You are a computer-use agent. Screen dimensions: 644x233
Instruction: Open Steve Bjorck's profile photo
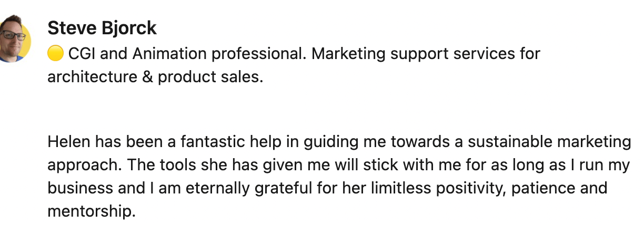point(15,39)
